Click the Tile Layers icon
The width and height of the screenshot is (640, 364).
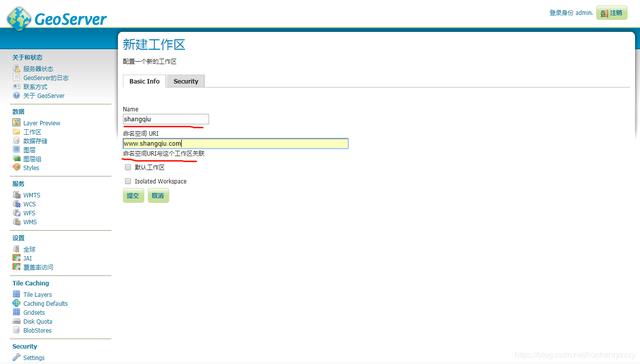click(x=16, y=294)
